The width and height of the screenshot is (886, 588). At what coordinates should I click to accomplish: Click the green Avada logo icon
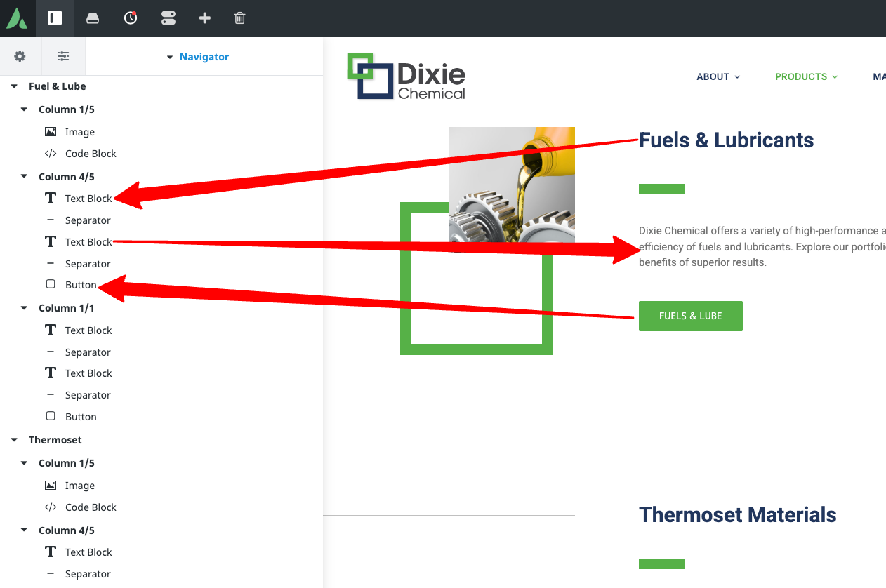(17, 18)
